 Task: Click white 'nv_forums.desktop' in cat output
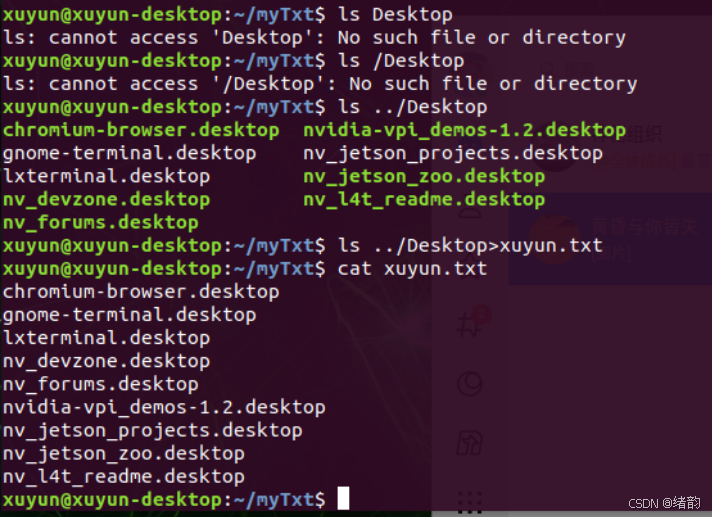101,384
